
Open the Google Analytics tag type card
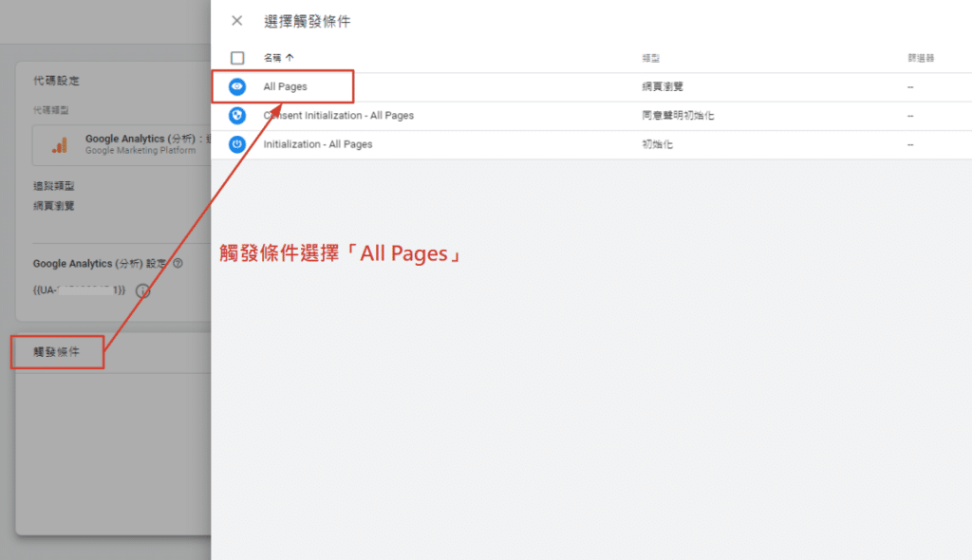[123, 144]
